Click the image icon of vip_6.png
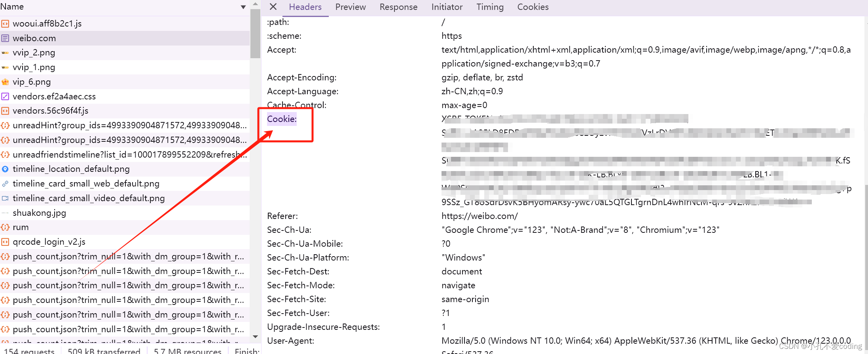Screen dimensions: 868x354 5,82
